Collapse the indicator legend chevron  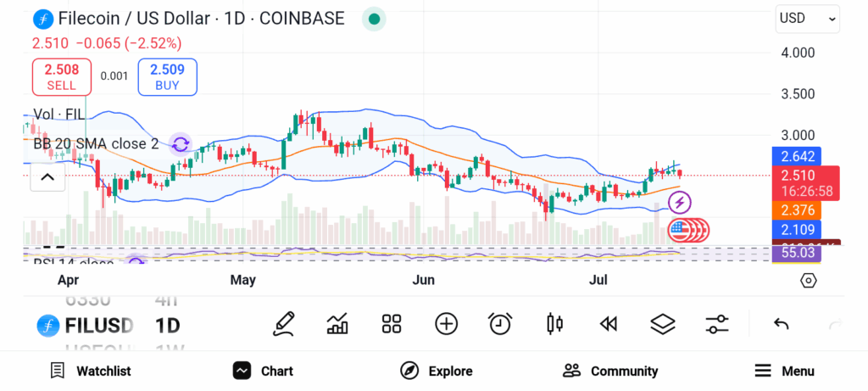pyautogui.click(x=47, y=177)
